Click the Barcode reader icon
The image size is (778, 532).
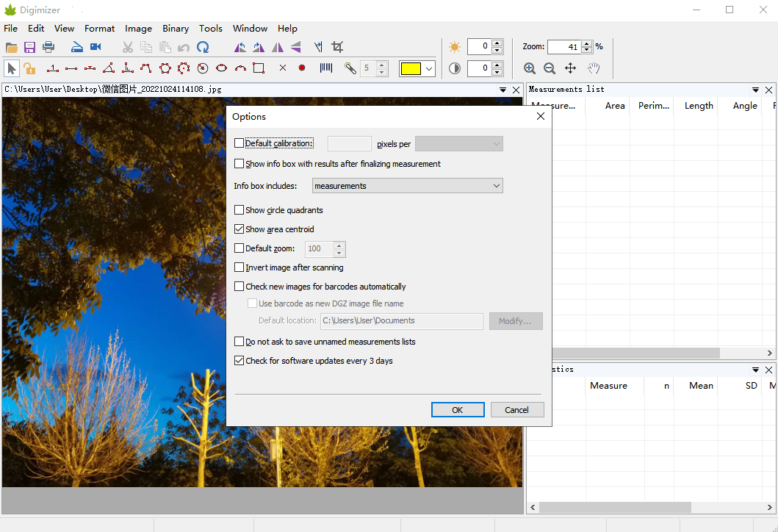pyautogui.click(x=326, y=68)
